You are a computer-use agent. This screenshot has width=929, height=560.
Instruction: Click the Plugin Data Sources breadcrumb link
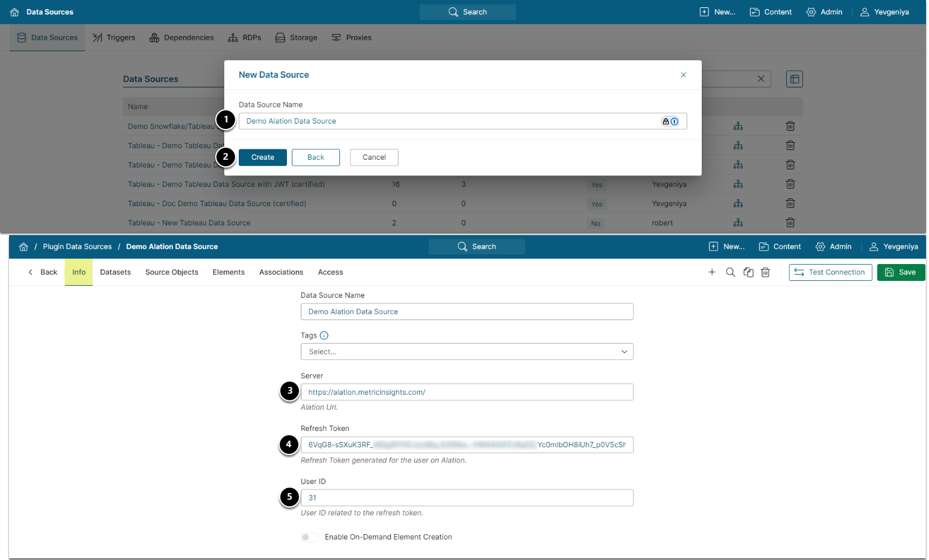77,247
